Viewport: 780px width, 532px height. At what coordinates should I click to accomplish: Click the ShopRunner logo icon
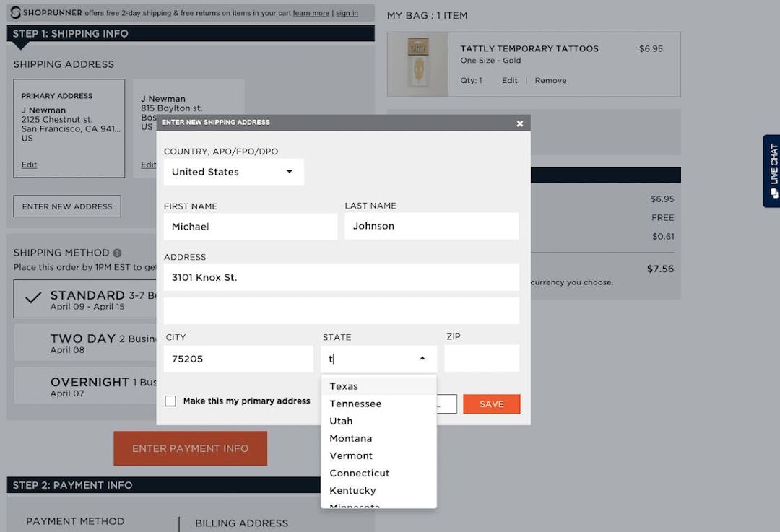point(16,12)
